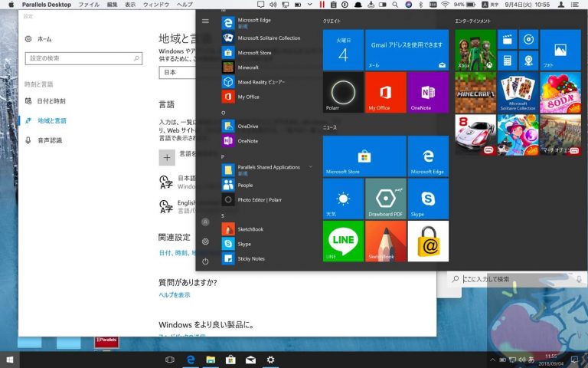Open the Movies & TV small tile
Image resolution: width=588 pixels, height=368 pixels.
pyautogui.click(x=508, y=39)
